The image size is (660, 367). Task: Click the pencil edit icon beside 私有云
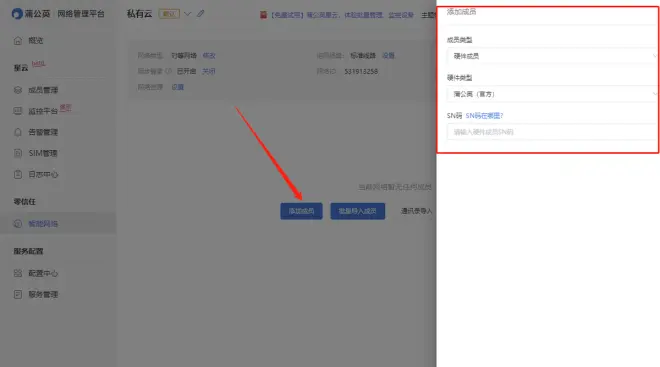(200, 14)
